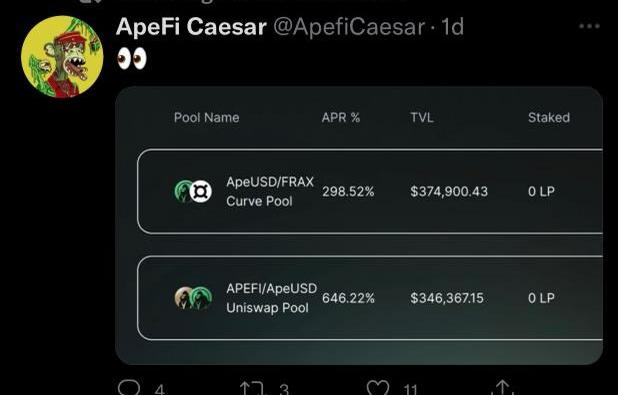The image size is (618, 395).
Task: Click the reply speech bubble icon
Action: coord(129,388)
